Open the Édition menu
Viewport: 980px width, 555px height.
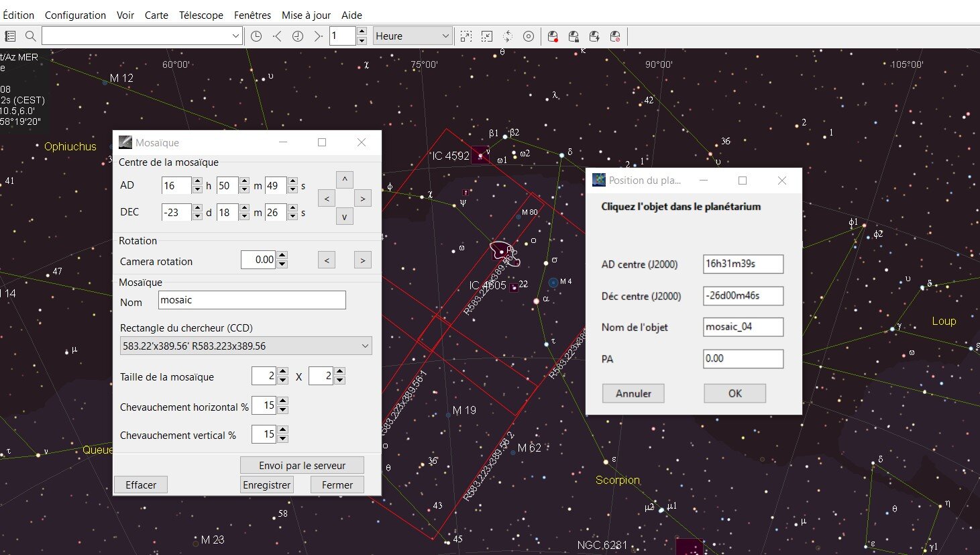[x=18, y=15]
